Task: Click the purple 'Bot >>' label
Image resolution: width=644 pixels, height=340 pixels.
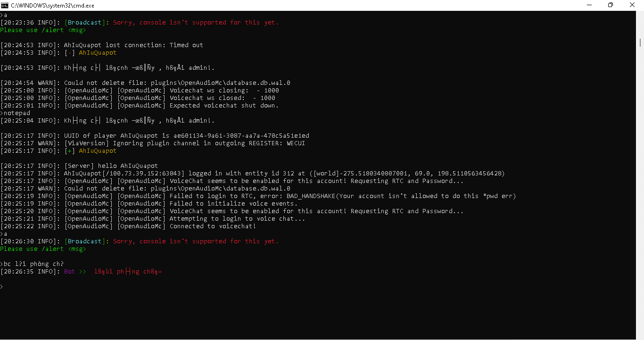Action: click(75, 272)
